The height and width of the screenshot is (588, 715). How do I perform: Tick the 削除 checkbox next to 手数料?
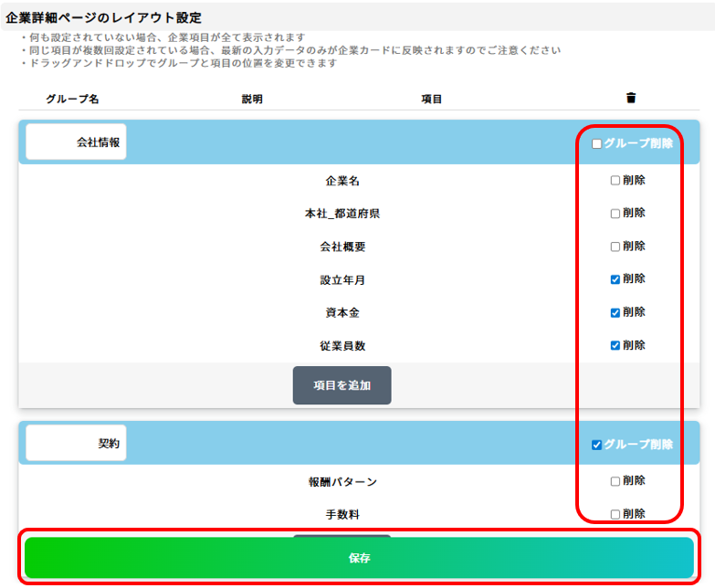[615, 514]
